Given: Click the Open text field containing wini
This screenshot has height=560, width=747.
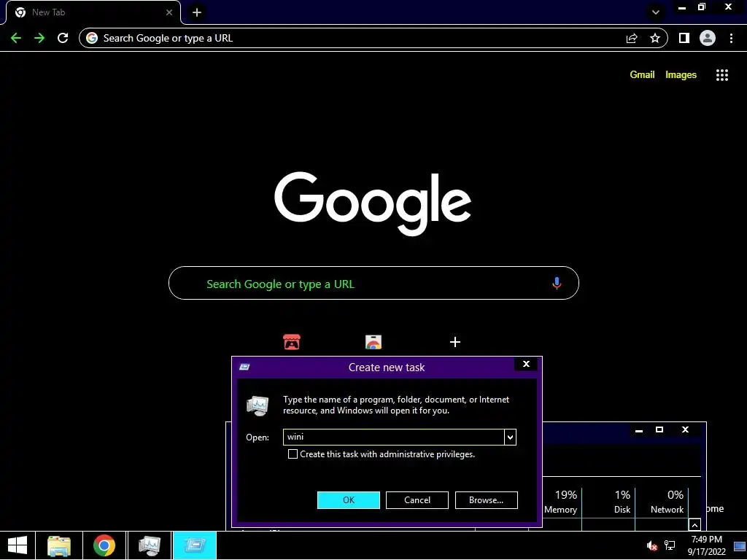Looking at the screenshot, I should tap(394, 437).
